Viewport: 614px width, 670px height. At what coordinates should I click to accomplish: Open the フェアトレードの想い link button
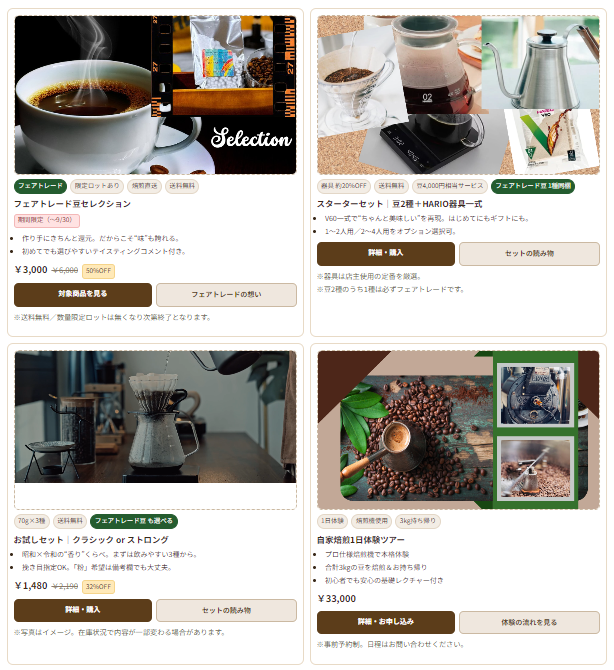(226, 294)
